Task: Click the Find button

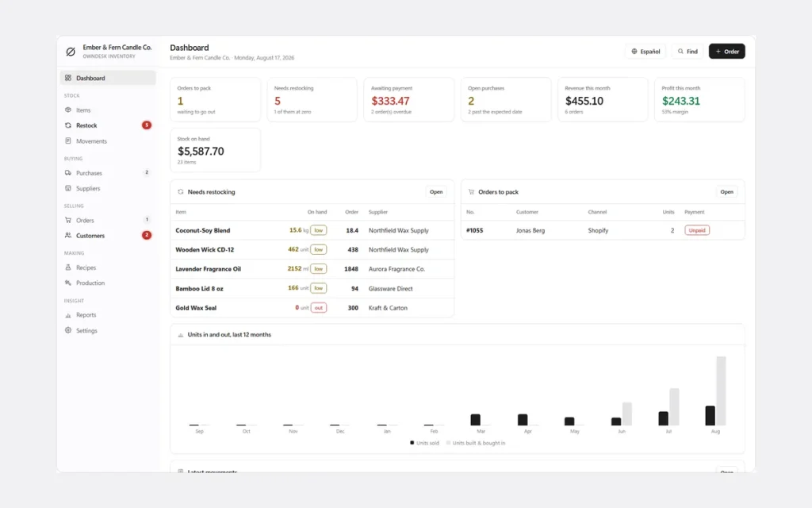Action: [x=688, y=52]
